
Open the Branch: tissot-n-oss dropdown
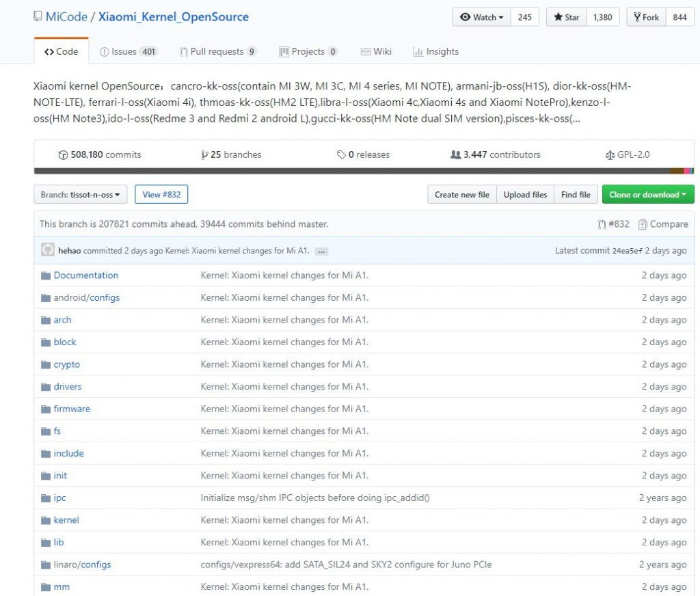coord(81,195)
